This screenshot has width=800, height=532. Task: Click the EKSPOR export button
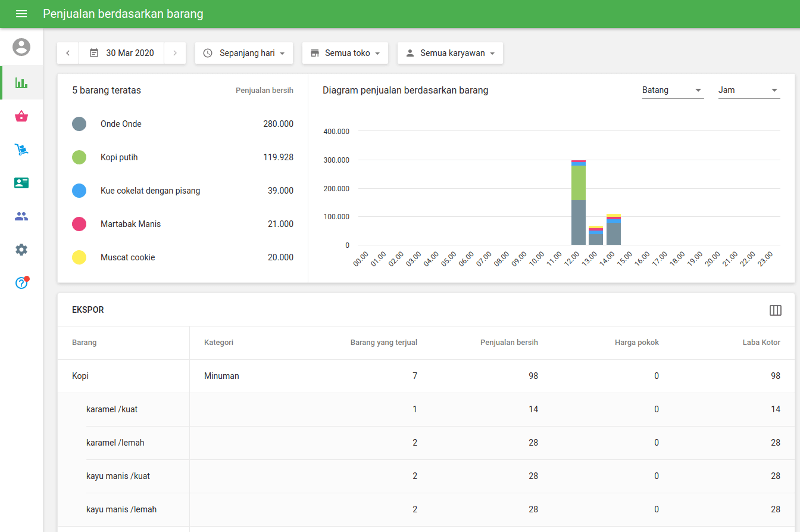coord(88,310)
